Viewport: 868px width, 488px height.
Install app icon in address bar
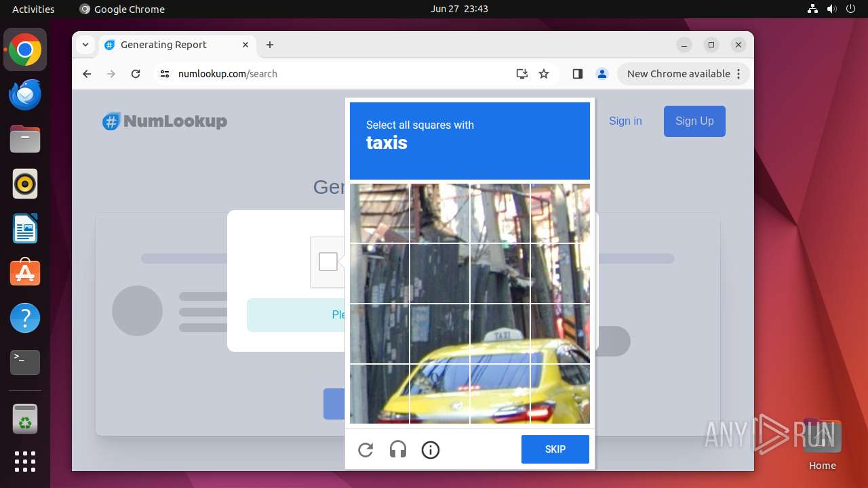[x=522, y=74]
